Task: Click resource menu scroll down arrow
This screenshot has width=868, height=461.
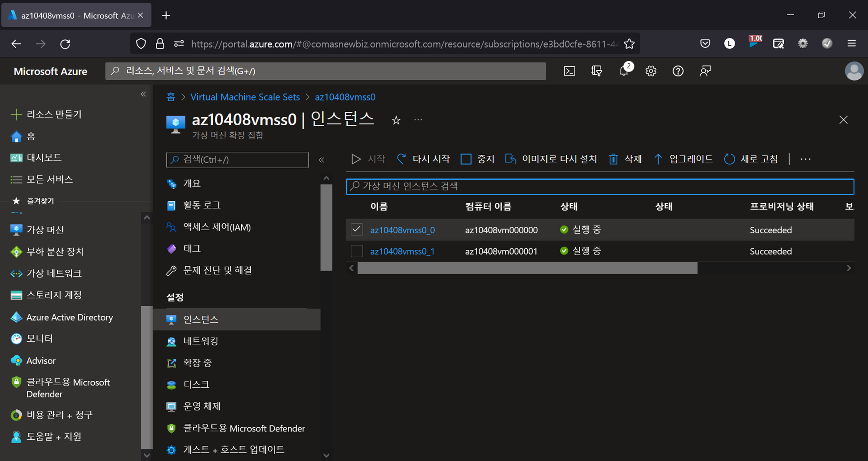Action: pos(326,455)
